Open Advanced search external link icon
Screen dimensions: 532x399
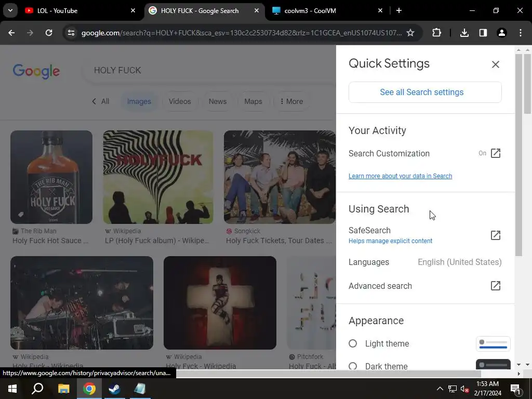coord(495,286)
